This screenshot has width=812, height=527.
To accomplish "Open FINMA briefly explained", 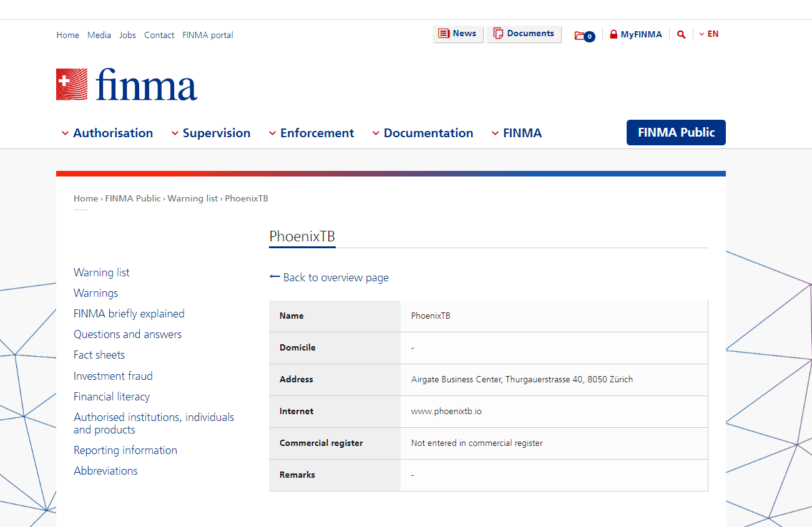I will [x=129, y=314].
